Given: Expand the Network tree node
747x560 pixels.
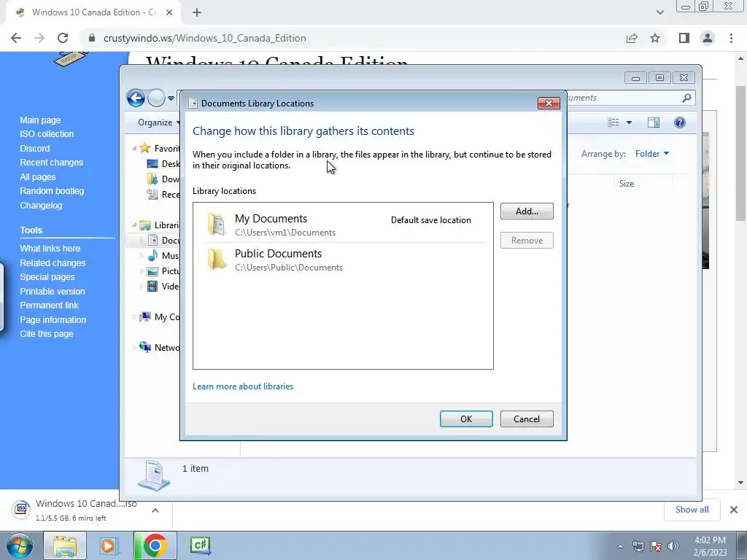Looking at the screenshot, I should pyautogui.click(x=134, y=348).
